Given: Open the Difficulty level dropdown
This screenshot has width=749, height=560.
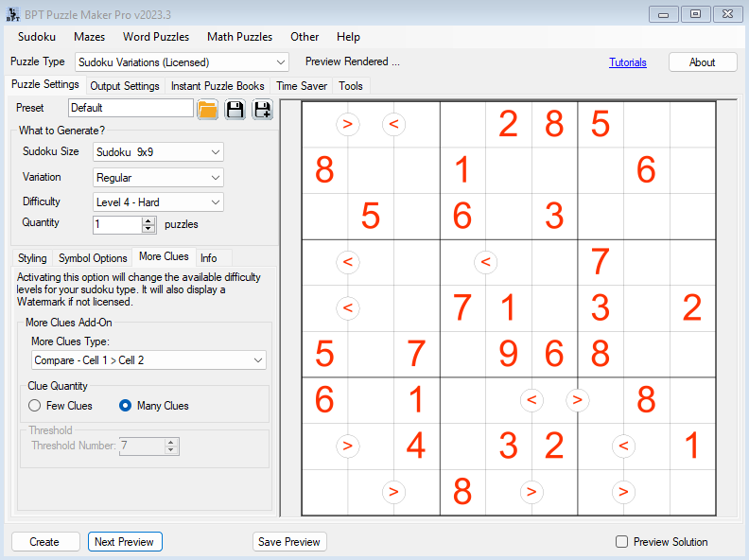Looking at the screenshot, I should pos(158,201).
